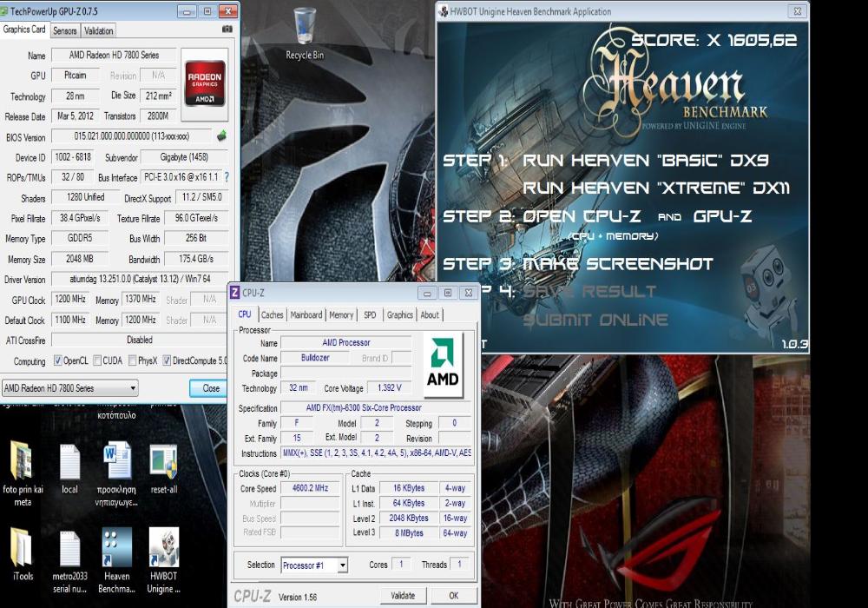Open the Mainboard tab in CPU-Z
This screenshot has width=868, height=608.
[x=306, y=315]
